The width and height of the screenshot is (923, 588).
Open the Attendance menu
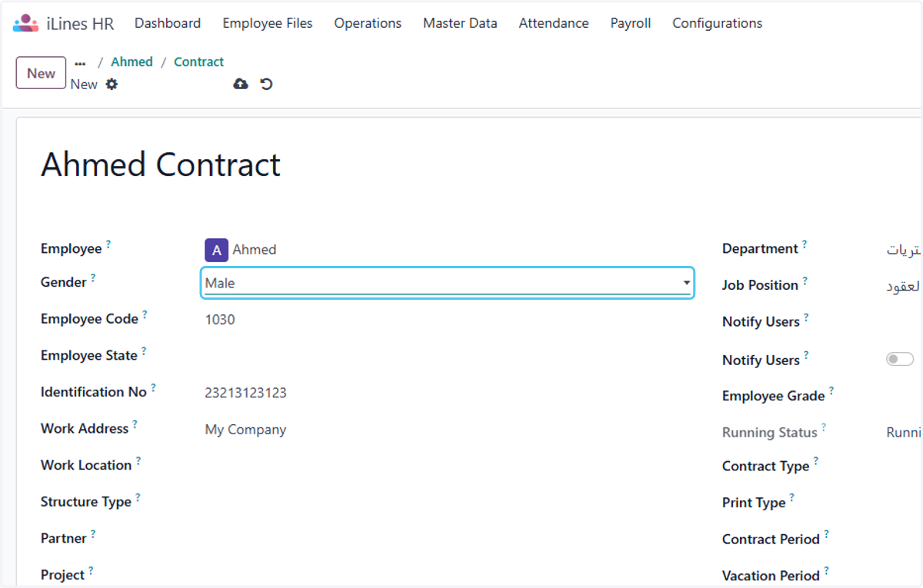pyautogui.click(x=554, y=23)
